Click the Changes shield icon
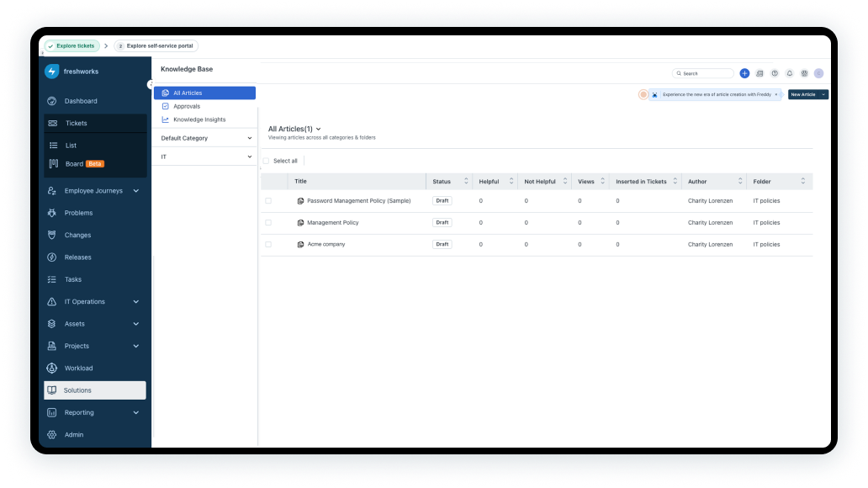Image resolution: width=868 pixels, height=488 pixels. coord(52,235)
